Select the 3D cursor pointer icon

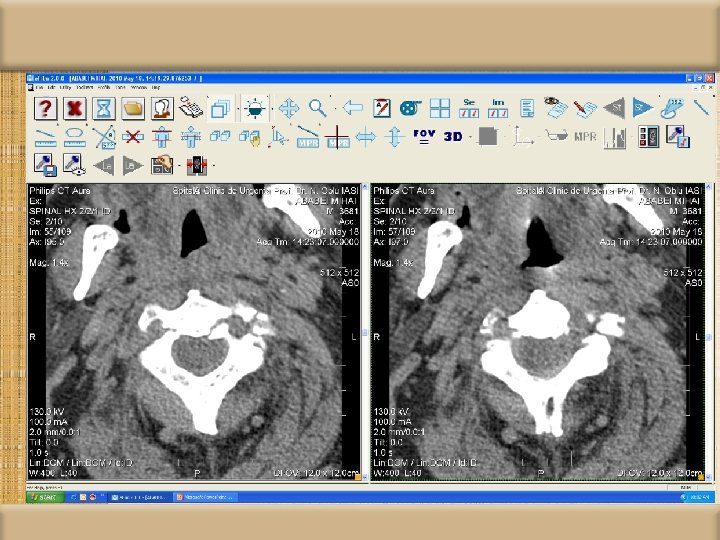click(x=278, y=137)
